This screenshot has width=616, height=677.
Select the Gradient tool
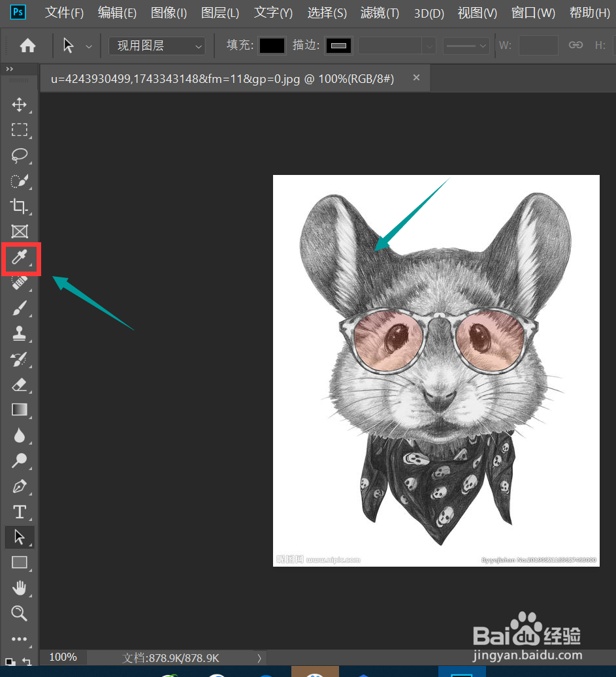[20, 410]
